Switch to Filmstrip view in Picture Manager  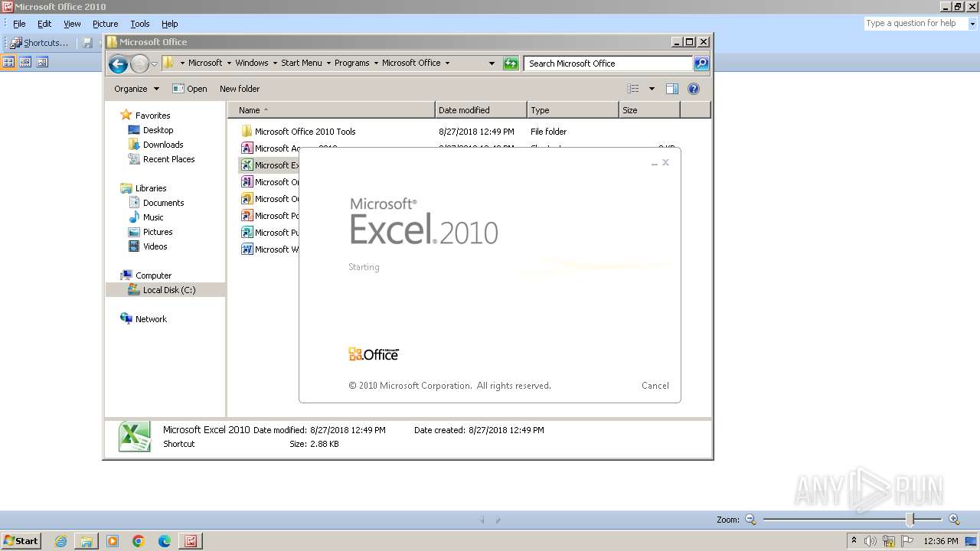pos(25,62)
